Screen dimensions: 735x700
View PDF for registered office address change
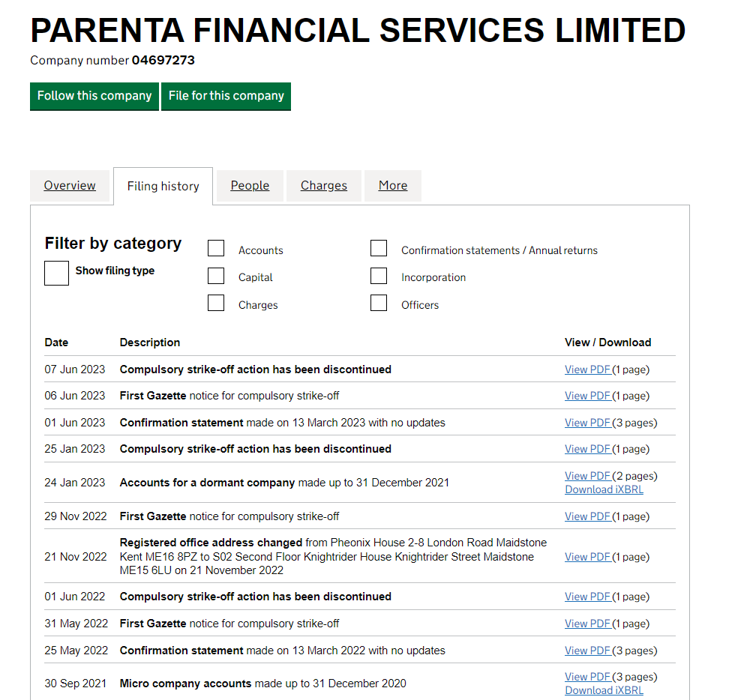[588, 557]
